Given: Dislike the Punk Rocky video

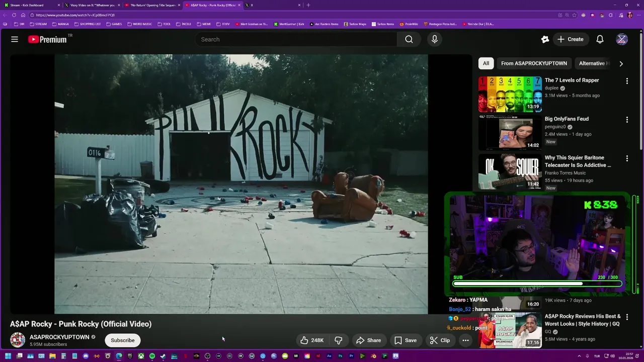Looking at the screenshot, I should 339,340.
